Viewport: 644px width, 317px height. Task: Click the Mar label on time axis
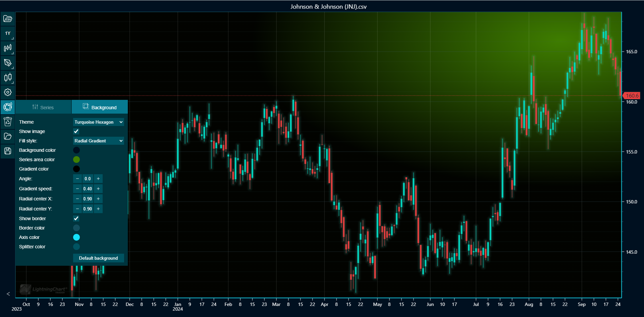(x=276, y=304)
